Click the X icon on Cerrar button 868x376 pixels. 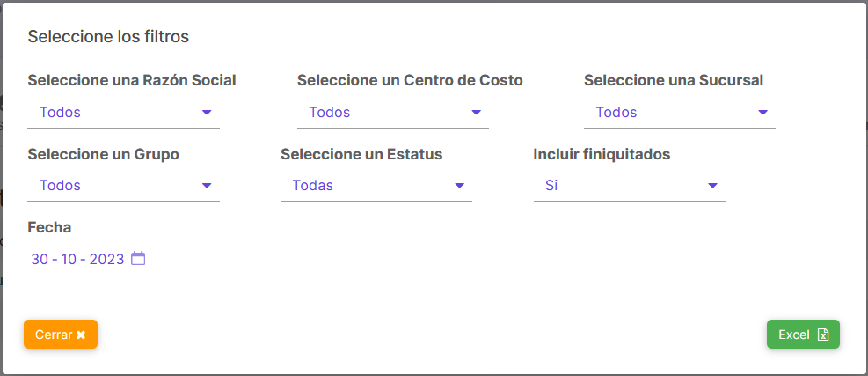coord(81,335)
